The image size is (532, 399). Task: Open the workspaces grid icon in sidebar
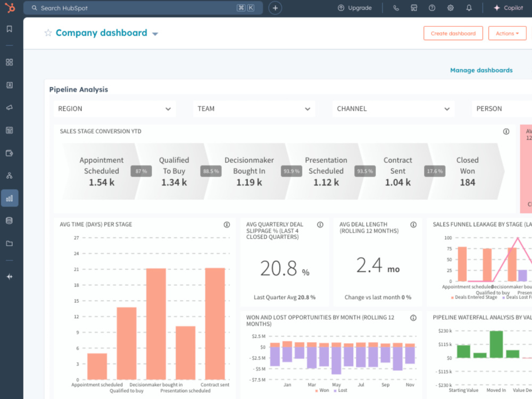point(10,62)
